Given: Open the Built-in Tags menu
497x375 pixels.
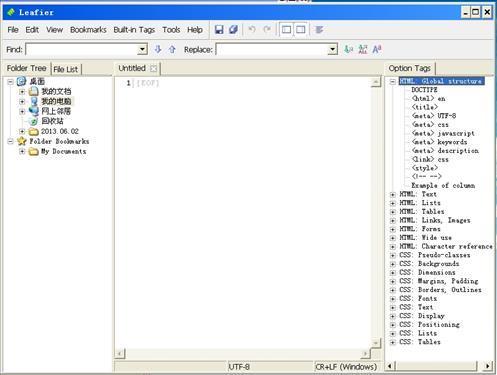Looking at the screenshot, I should [134, 30].
